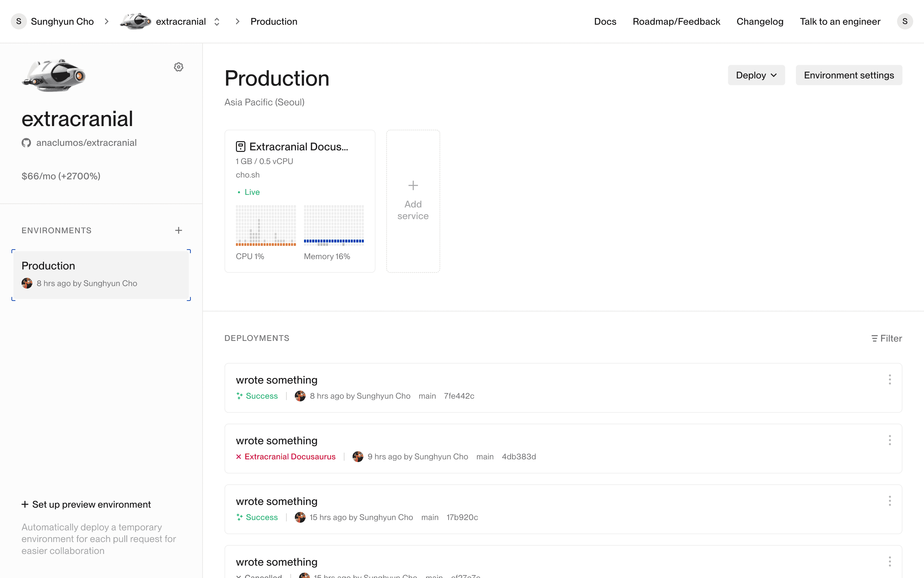Viewport: 924px width, 578px height.
Task: Click Environment settings button
Action: pyautogui.click(x=849, y=75)
